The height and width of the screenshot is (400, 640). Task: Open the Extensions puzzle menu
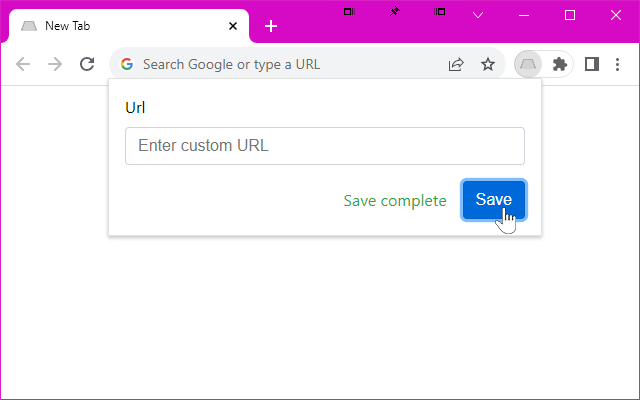560,64
